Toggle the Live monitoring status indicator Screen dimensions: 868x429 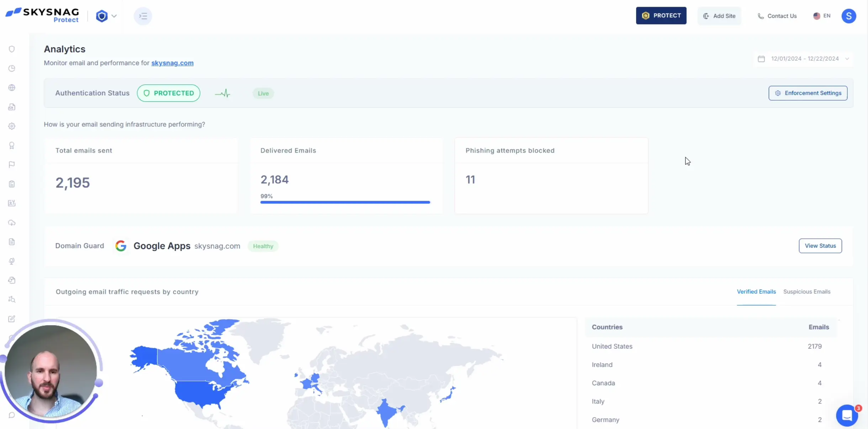(263, 93)
